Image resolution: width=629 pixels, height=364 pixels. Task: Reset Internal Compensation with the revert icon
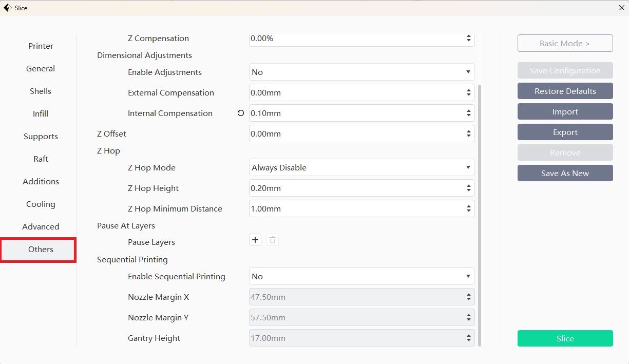241,113
